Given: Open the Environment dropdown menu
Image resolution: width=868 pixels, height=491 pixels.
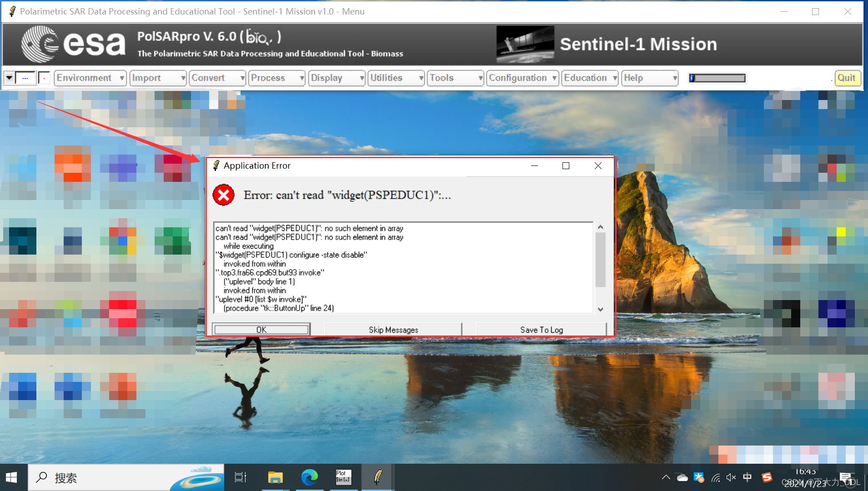Looking at the screenshot, I should pyautogui.click(x=86, y=78).
